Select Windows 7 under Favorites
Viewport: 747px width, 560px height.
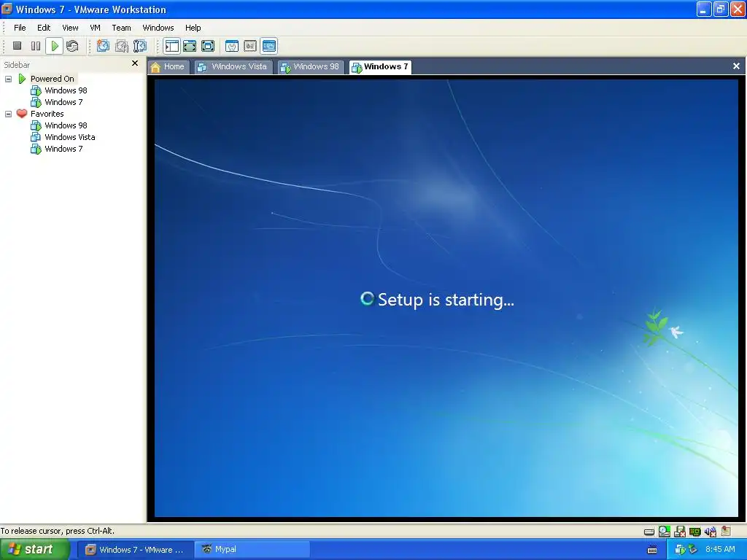tap(63, 149)
